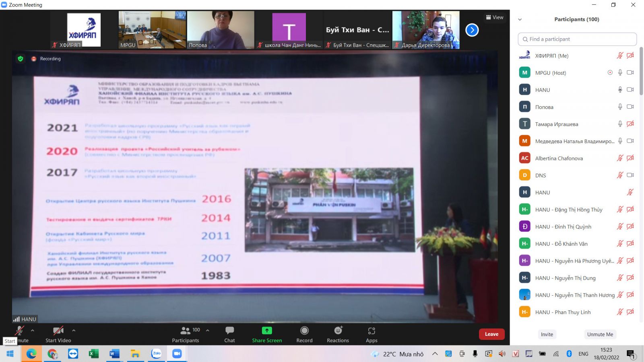The image size is (644, 362).
Task: Toggle the Participants panel from toolbar
Action: click(x=186, y=334)
